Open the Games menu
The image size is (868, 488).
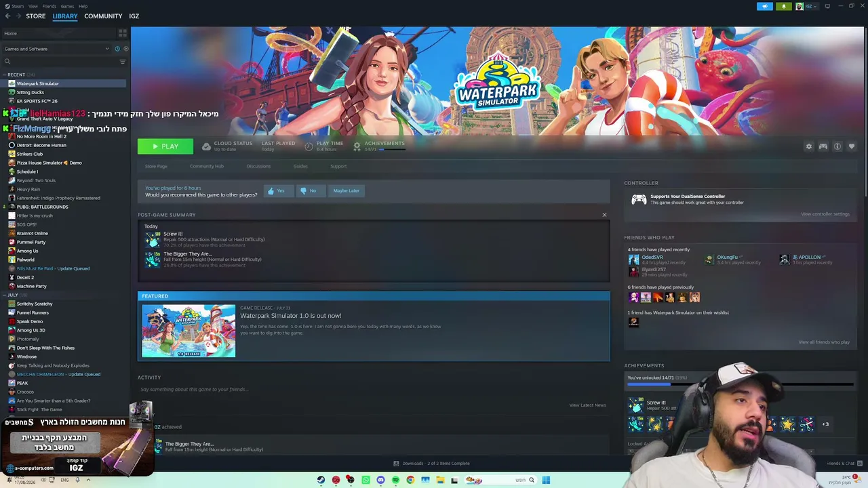pos(67,6)
